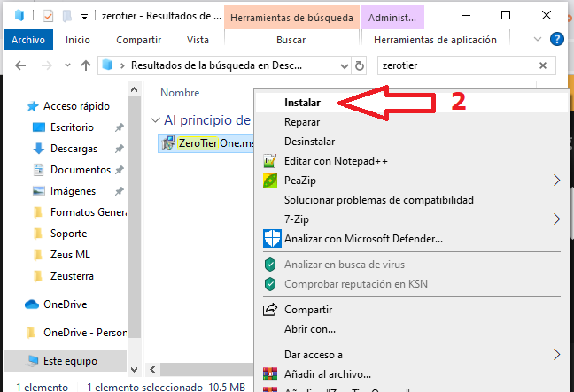
Task: Click Kaspersky shield beside Comprobar reputación en KSN
Action: 270,284
